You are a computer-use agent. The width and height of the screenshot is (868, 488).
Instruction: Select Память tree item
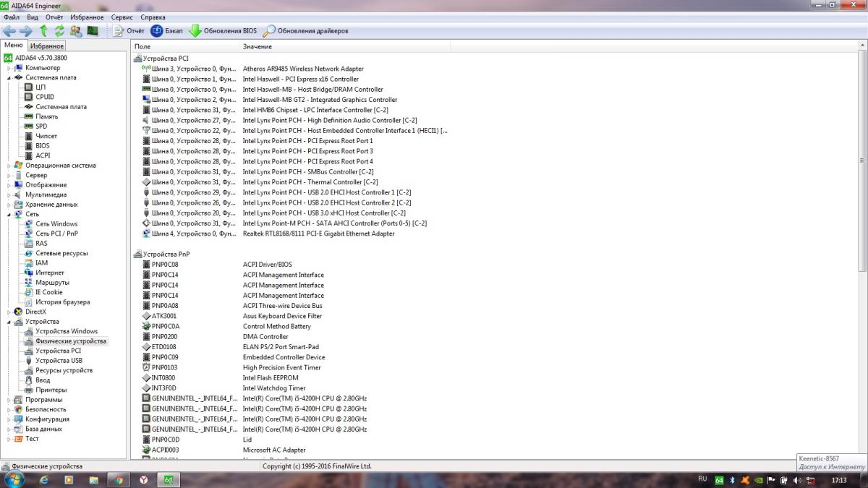click(47, 116)
